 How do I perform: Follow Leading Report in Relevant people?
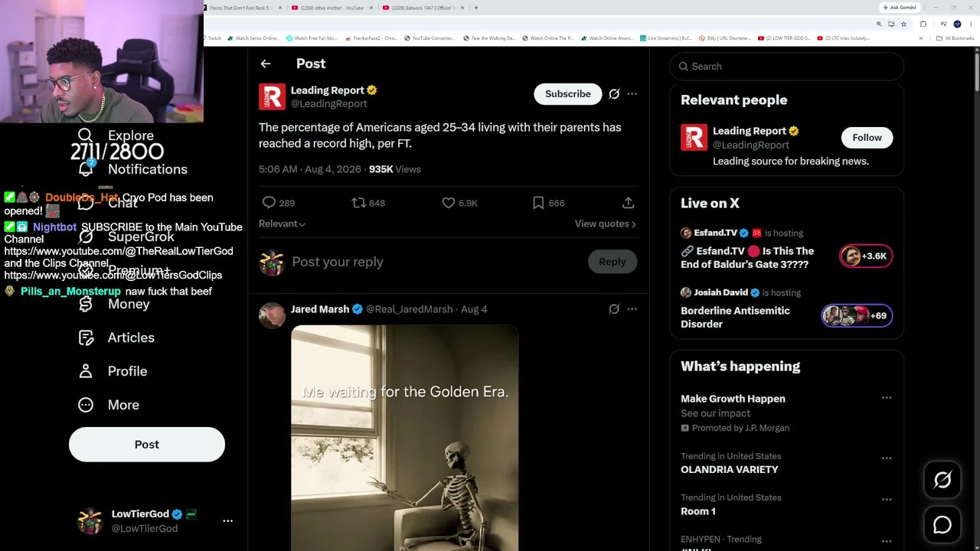[867, 138]
